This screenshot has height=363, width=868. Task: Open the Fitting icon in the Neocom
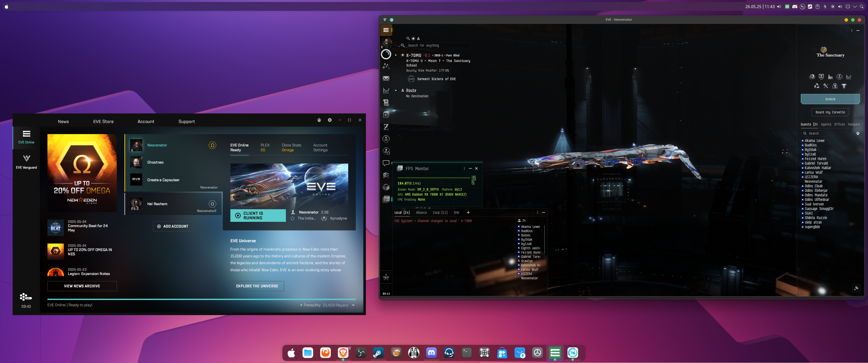(386, 139)
